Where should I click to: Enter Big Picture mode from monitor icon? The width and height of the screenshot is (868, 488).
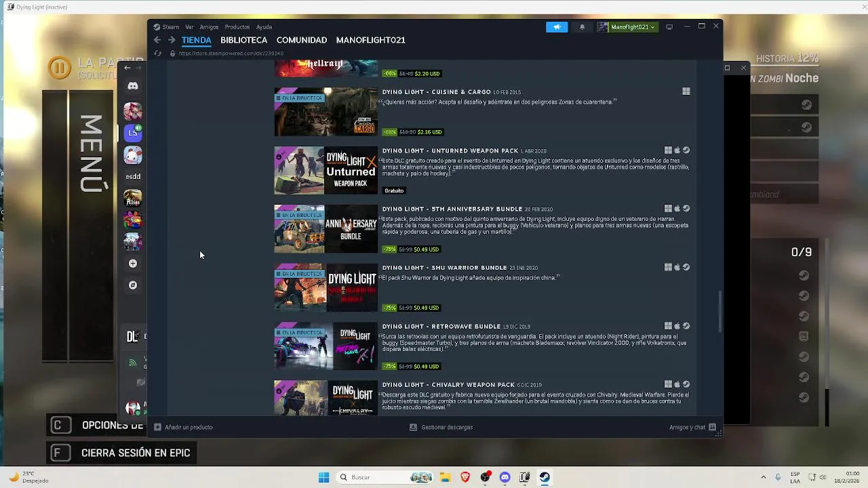coord(669,27)
